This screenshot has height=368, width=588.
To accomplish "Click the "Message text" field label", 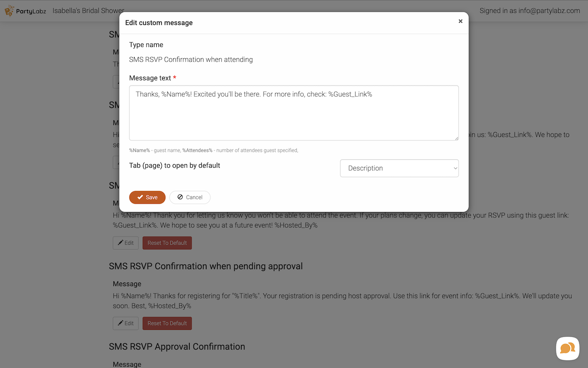I will click(150, 78).
